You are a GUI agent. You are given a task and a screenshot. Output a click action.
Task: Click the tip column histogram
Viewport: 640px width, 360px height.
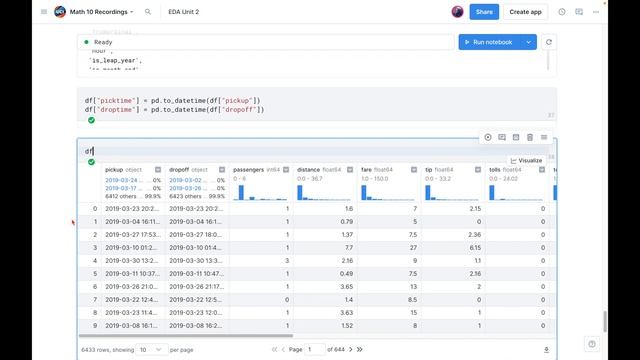(x=452, y=193)
